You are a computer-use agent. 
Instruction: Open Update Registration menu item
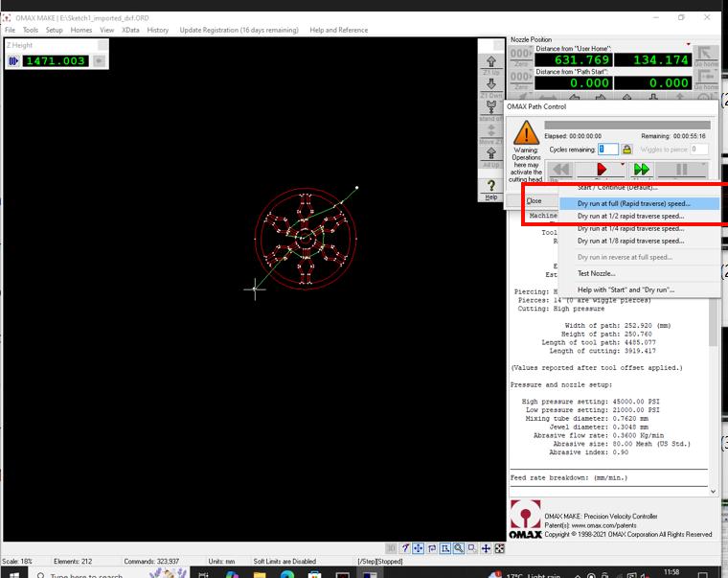(x=239, y=30)
